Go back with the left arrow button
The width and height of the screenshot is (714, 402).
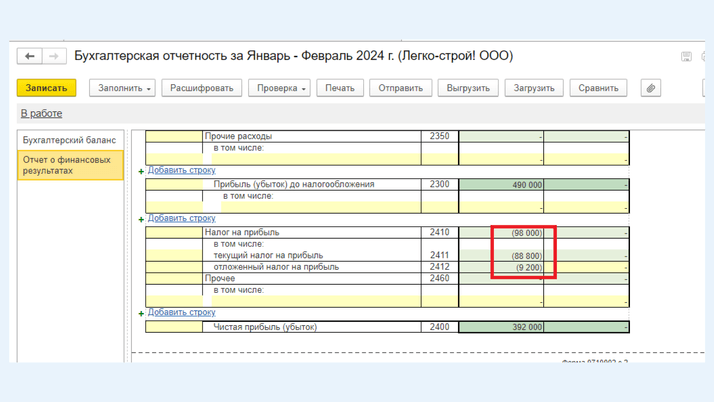[30, 56]
